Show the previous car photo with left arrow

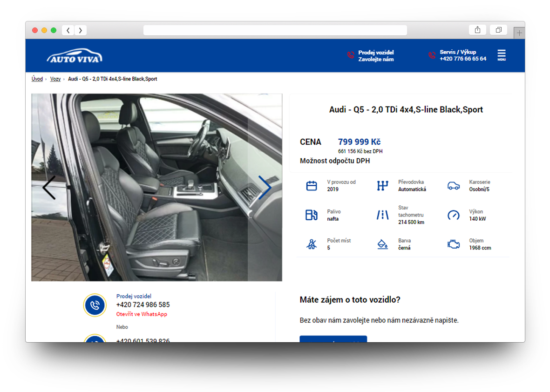click(x=49, y=188)
